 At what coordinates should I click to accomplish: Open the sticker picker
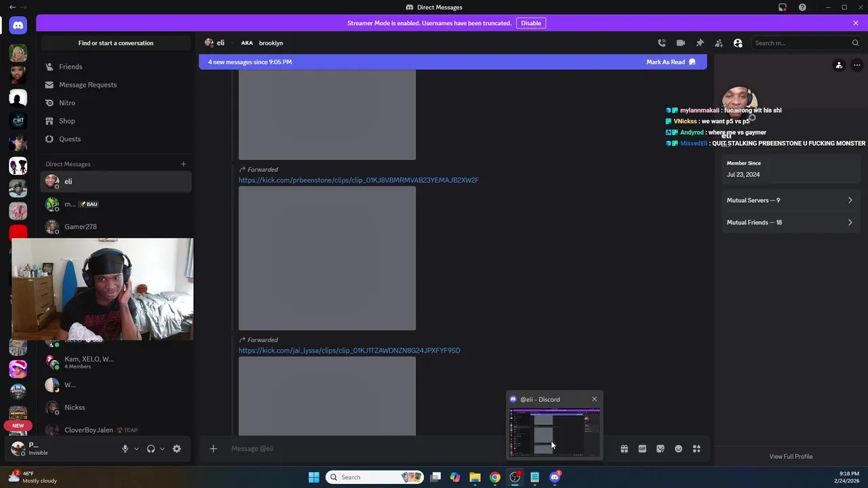point(660,449)
